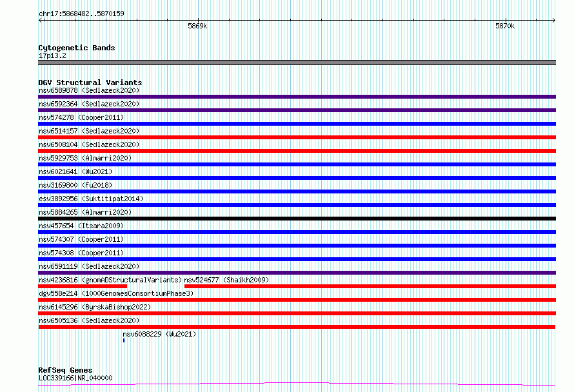Select the purple bar under nsv6592364
The image size is (574, 392).
[297, 110]
